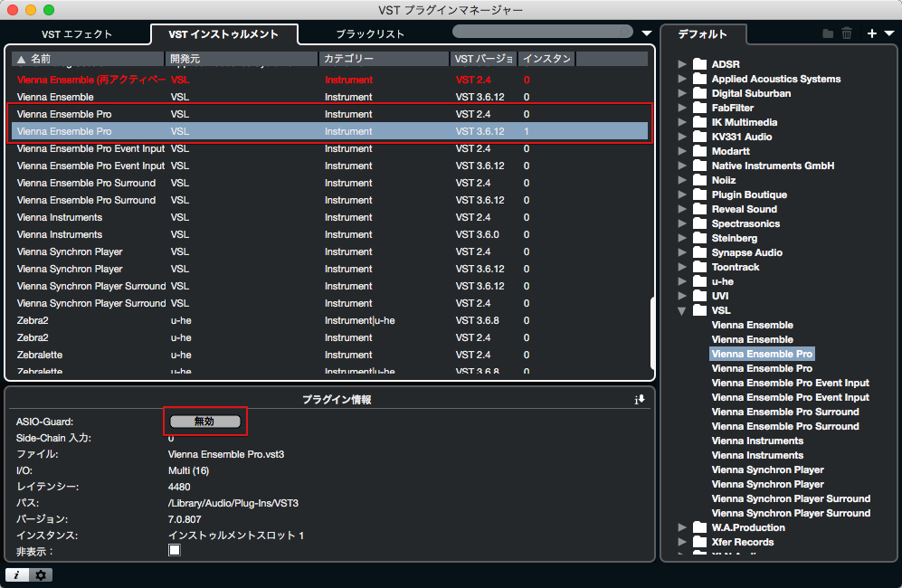The height and width of the screenshot is (588, 902).
Task: Toggle the plugin info panel with the i button
Action: tap(17, 574)
